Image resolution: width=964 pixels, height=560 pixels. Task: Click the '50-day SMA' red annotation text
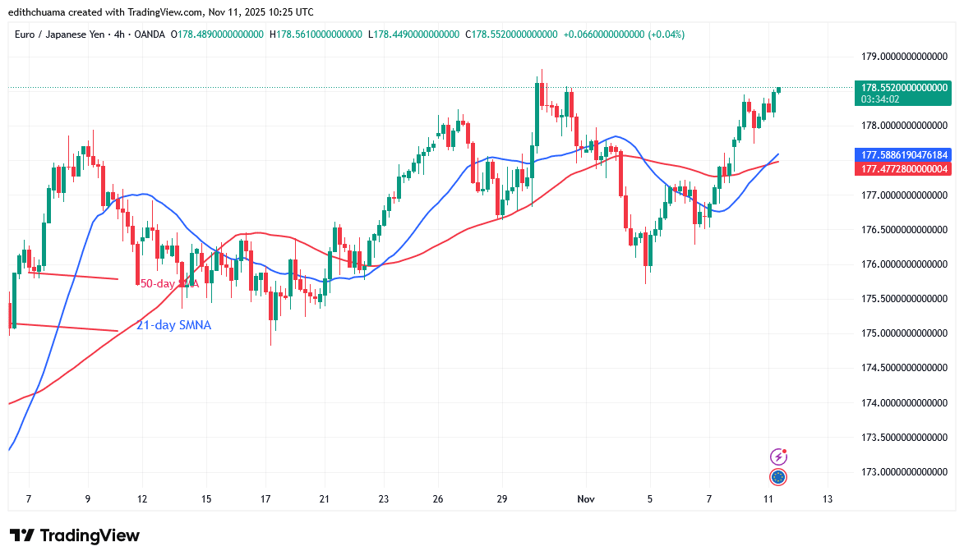169,283
